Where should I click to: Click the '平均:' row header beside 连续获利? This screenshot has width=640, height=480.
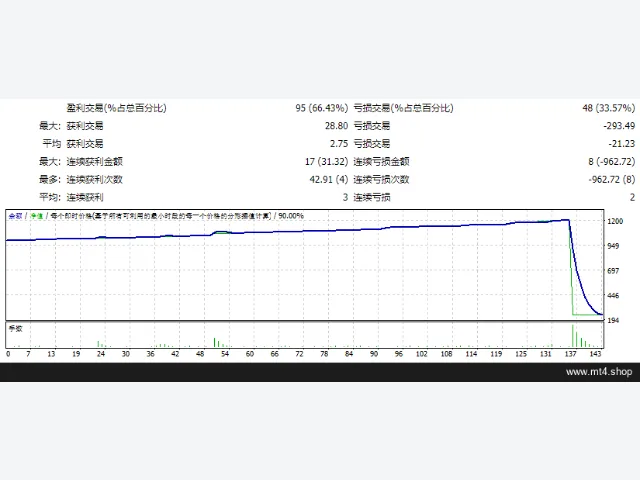coord(50,198)
